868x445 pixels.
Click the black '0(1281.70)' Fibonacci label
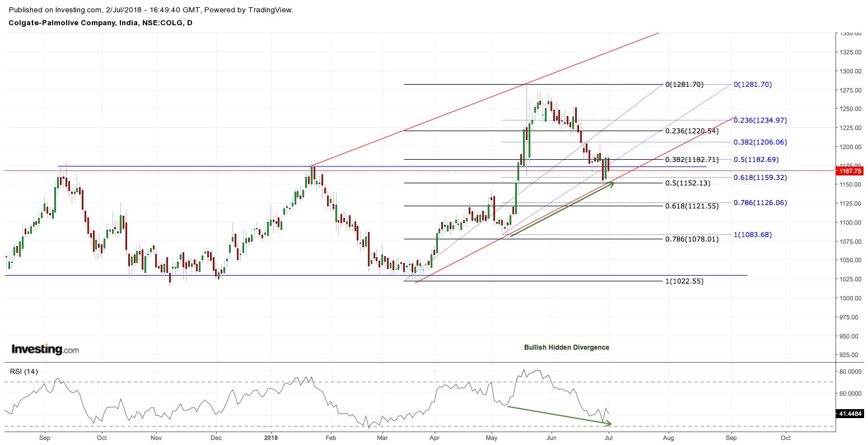(x=684, y=85)
